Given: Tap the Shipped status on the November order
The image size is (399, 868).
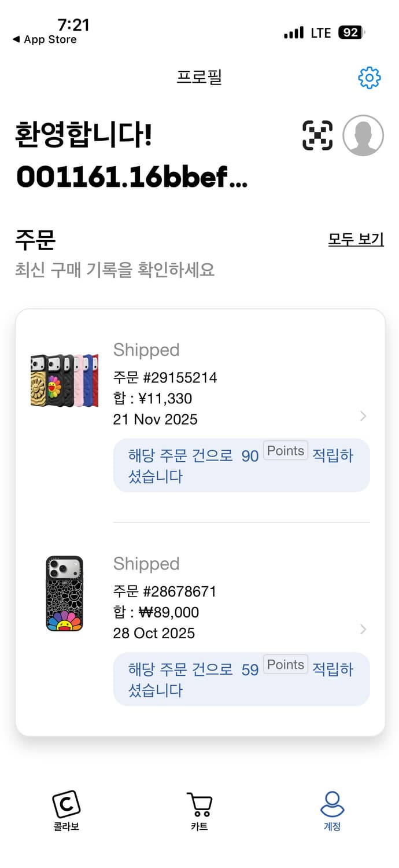Looking at the screenshot, I should point(146,350).
